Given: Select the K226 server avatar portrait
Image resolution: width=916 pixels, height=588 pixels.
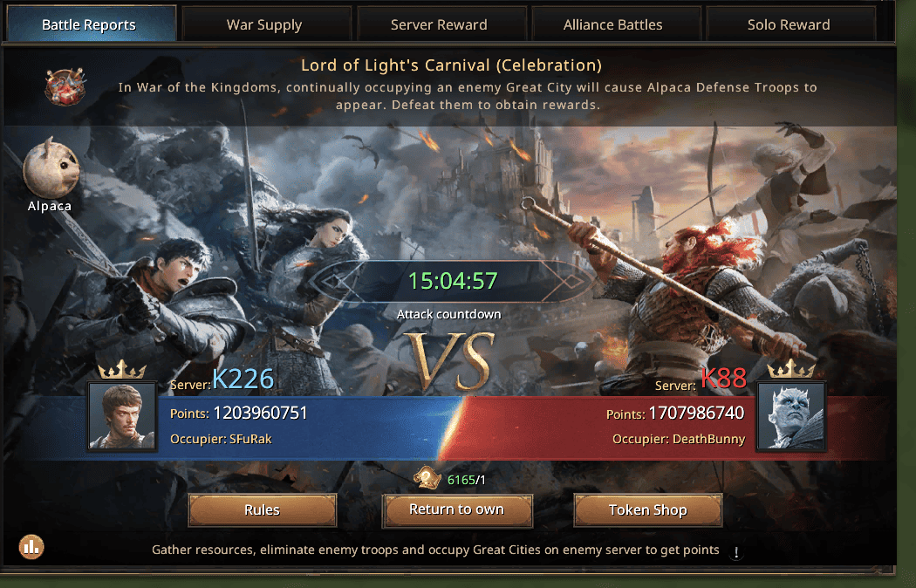Looking at the screenshot, I should tap(122, 416).
